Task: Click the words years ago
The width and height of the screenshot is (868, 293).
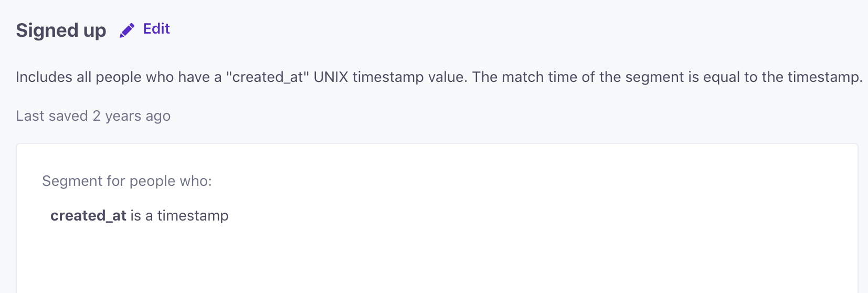Action: pos(137,116)
